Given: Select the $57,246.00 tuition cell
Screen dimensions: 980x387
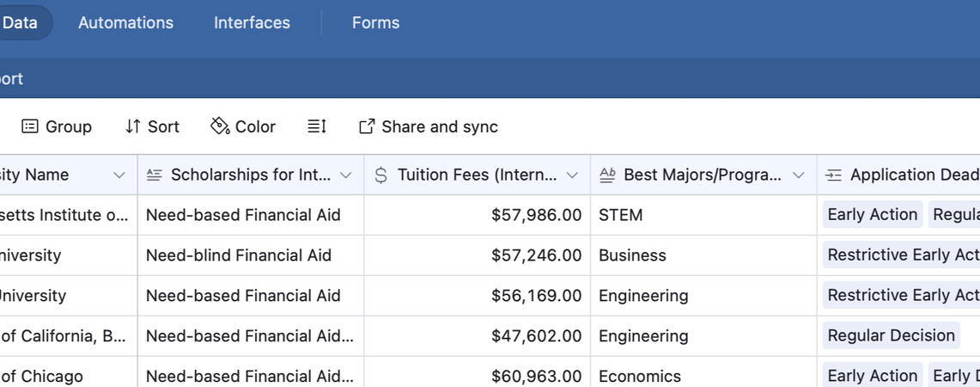Looking at the screenshot, I should point(477,255).
